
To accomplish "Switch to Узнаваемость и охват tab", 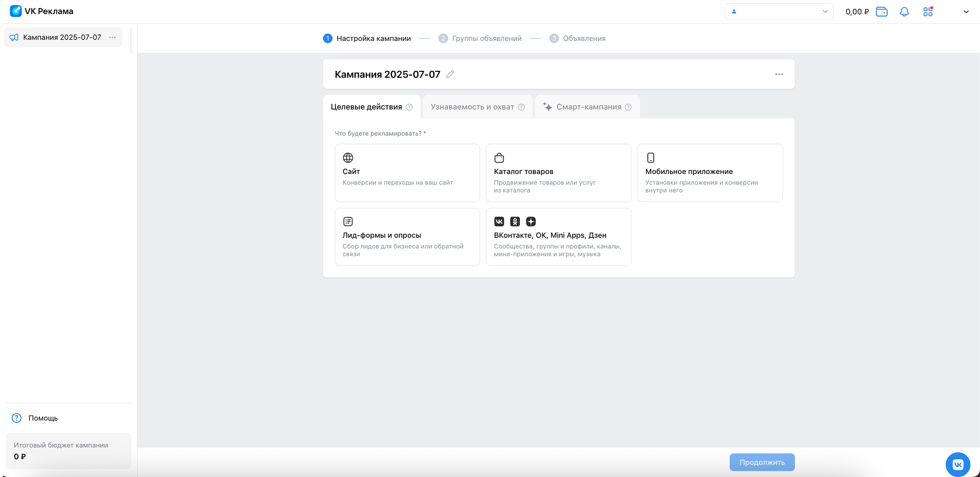I will click(x=472, y=107).
